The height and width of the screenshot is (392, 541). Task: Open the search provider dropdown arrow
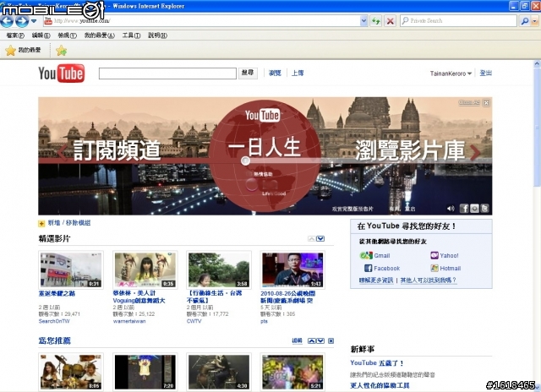tap(535, 20)
